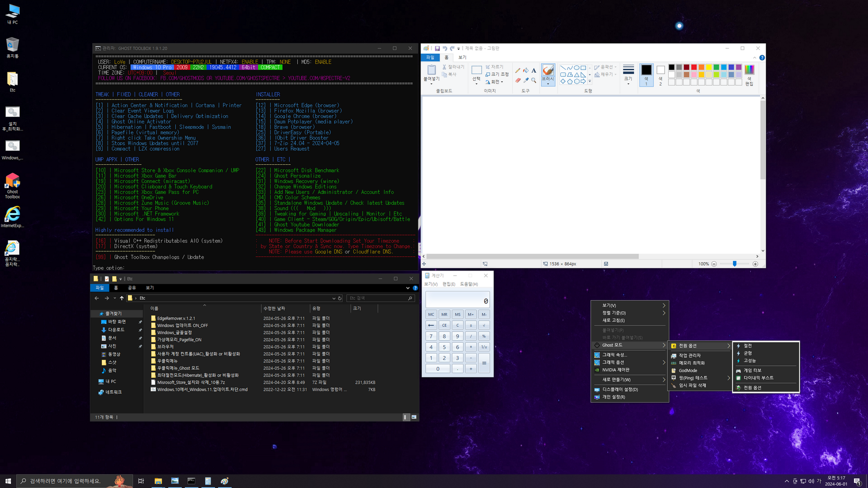868x488 pixels.
Task: Open calculator View (보기) menu
Action: click(x=431, y=284)
